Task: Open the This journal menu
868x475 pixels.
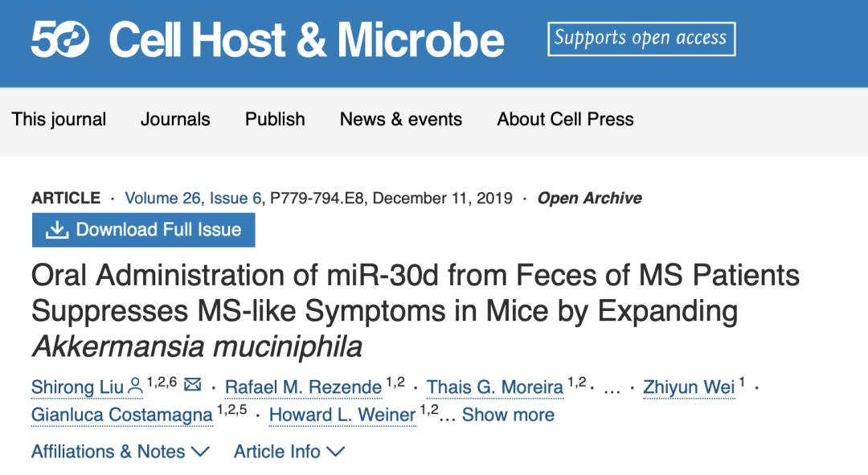Action: click(x=59, y=119)
